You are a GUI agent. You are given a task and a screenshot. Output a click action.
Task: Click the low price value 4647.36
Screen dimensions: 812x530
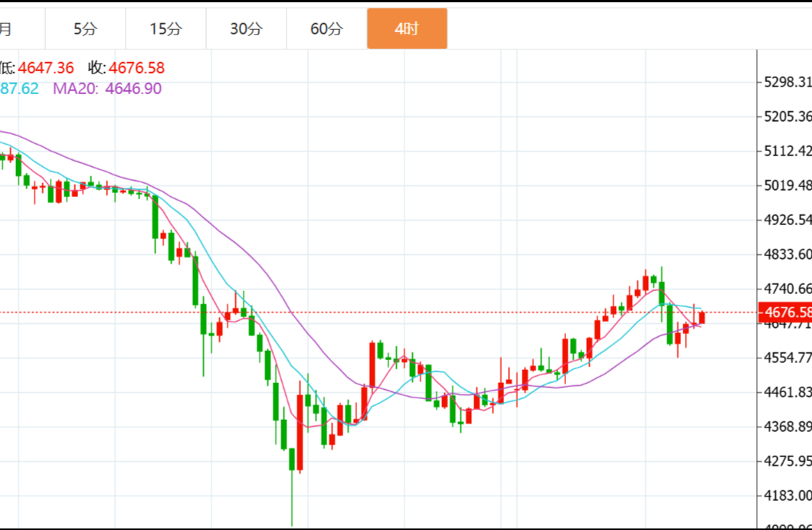(x=46, y=68)
